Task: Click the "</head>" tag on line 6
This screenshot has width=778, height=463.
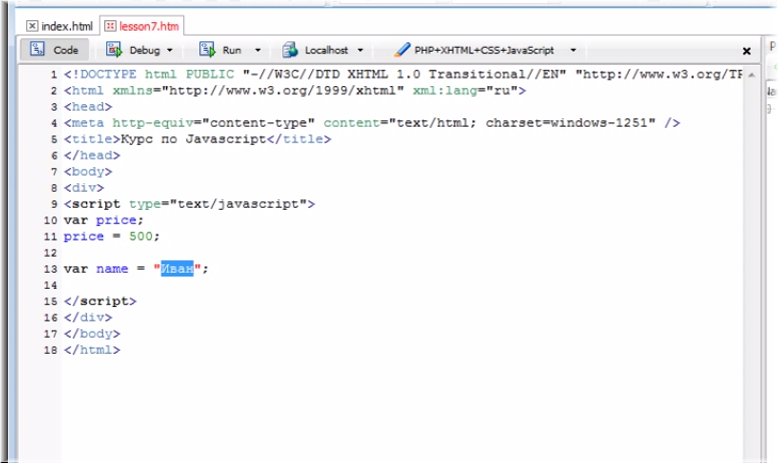Action: click(92, 155)
